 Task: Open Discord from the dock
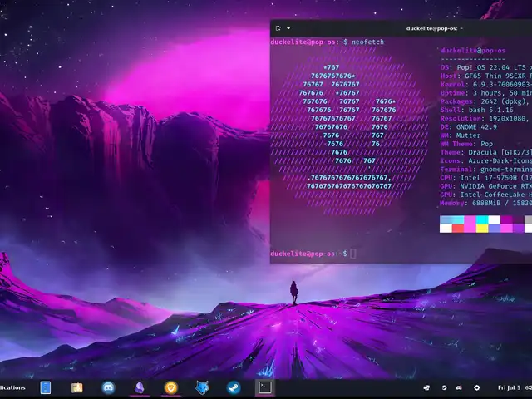(108, 387)
